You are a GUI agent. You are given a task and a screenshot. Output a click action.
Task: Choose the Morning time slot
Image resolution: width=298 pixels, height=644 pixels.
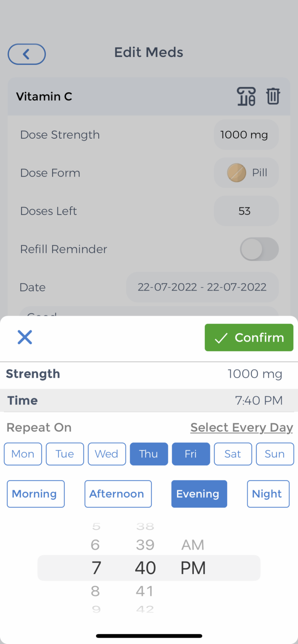(35, 493)
